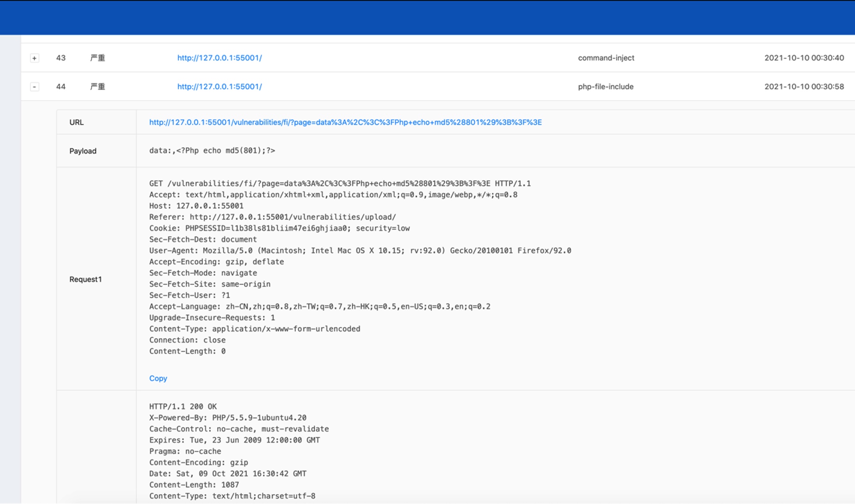
Task: Expand row 43 with the plus icon
Action: point(34,58)
